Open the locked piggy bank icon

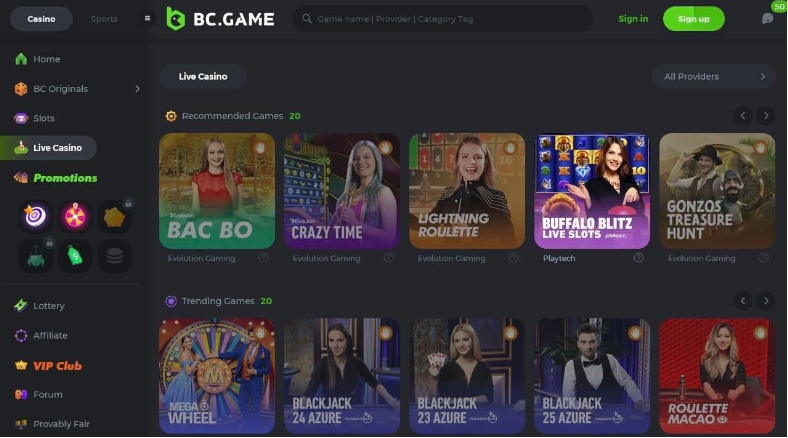(x=115, y=216)
